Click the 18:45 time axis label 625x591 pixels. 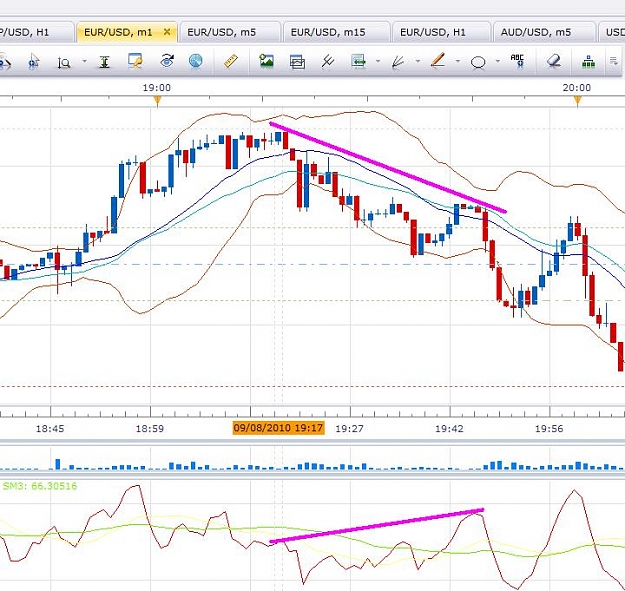[x=50, y=429]
